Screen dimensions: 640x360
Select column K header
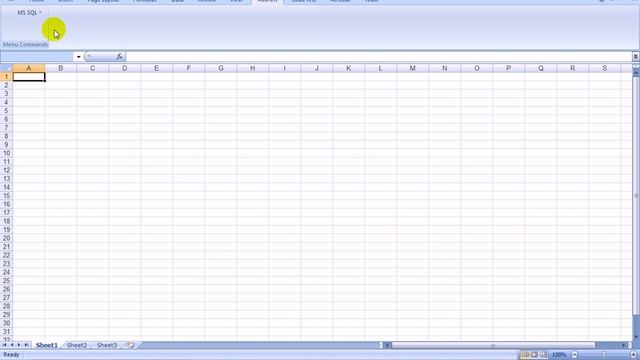348,68
